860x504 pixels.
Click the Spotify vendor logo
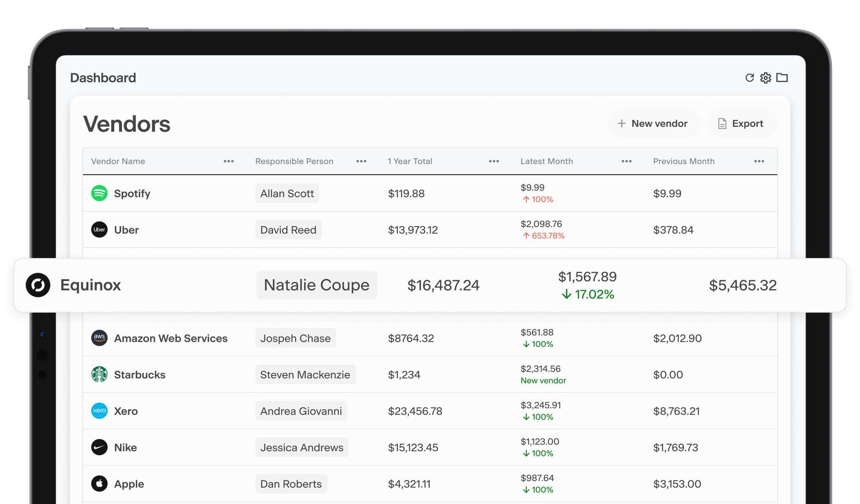click(x=99, y=193)
